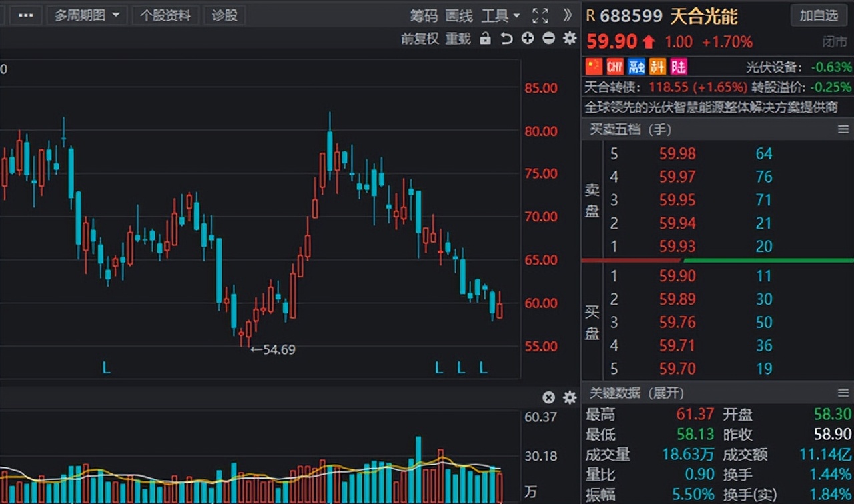854x504 pixels.
Task: Open the 买卖五档 panel menu icon
Action: (843, 129)
